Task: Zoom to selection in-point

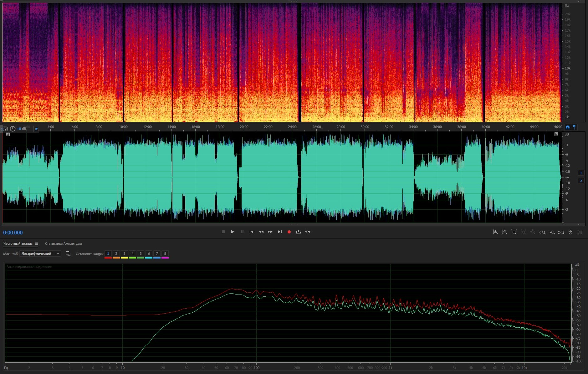Action: pos(542,232)
